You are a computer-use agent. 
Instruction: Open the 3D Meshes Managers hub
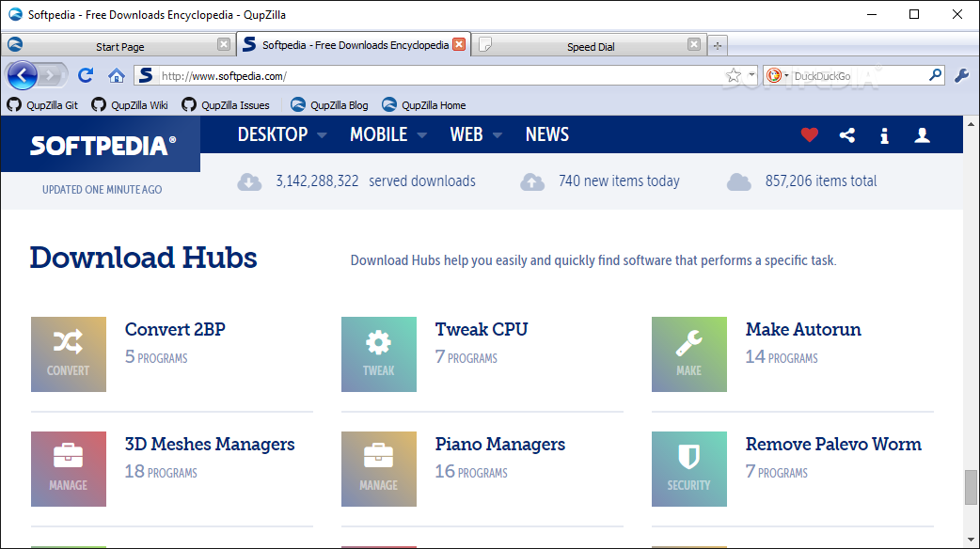click(210, 444)
